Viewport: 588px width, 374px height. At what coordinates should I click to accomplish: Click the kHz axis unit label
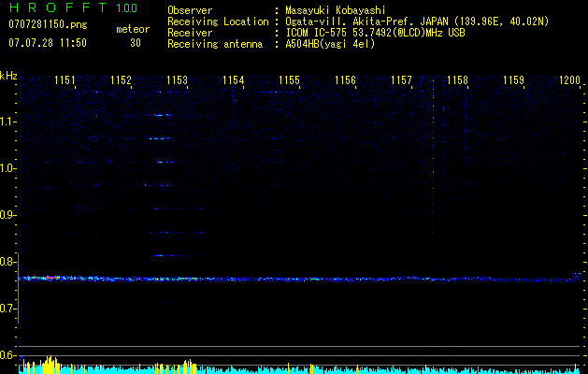click(8, 76)
